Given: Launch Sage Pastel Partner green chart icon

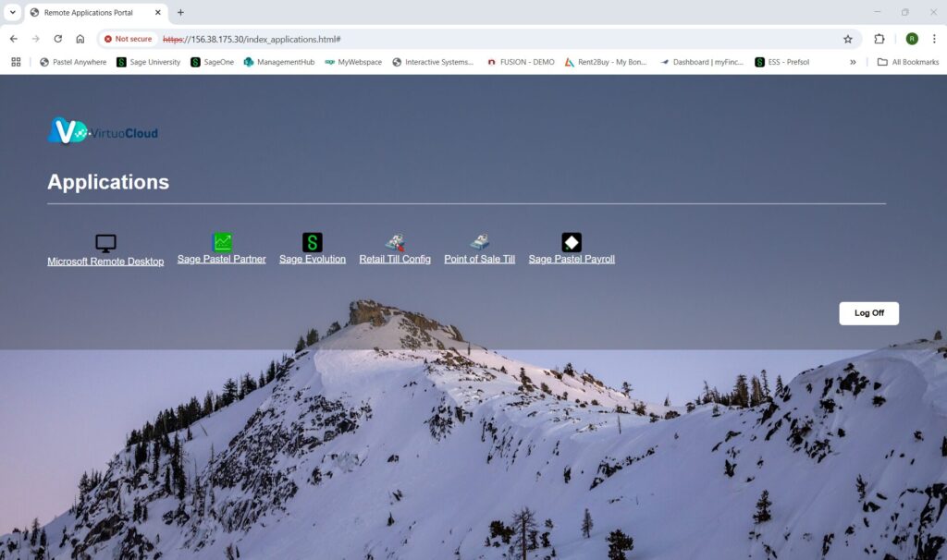Looking at the screenshot, I should (222, 242).
